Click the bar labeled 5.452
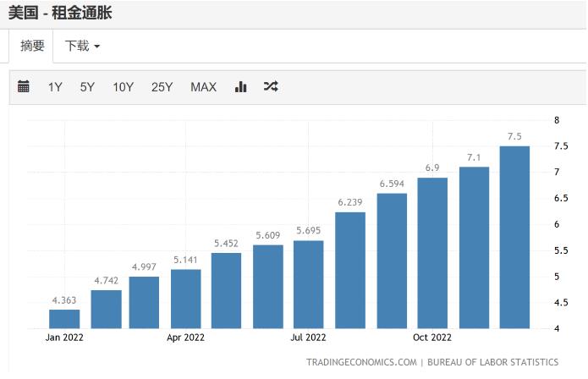This screenshot has width=588, height=379. pos(226,290)
